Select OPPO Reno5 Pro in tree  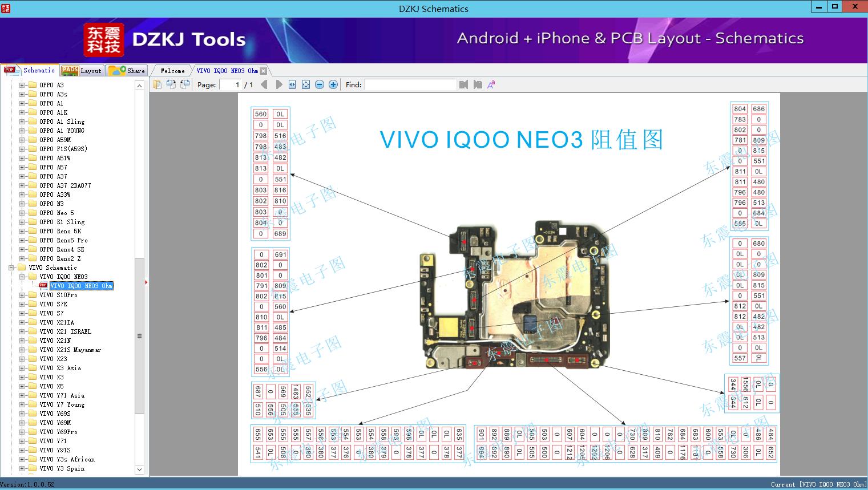click(x=63, y=240)
